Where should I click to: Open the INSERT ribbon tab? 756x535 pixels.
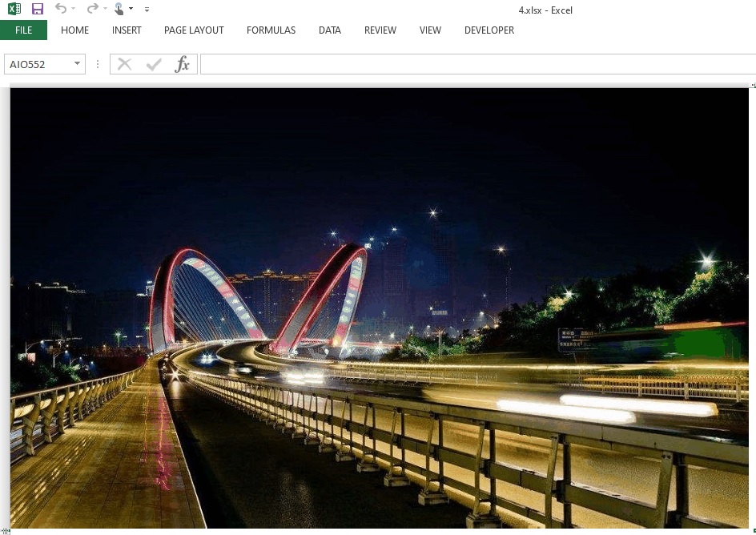pyautogui.click(x=127, y=30)
